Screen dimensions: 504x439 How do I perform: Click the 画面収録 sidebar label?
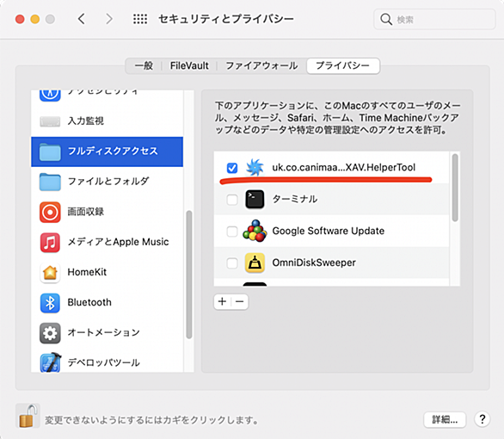coord(86,212)
